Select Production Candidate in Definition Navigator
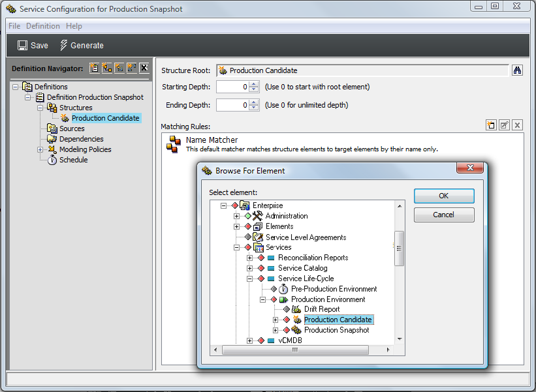The height and width of the screenshot is (392, 536). [x=106, y=118]
